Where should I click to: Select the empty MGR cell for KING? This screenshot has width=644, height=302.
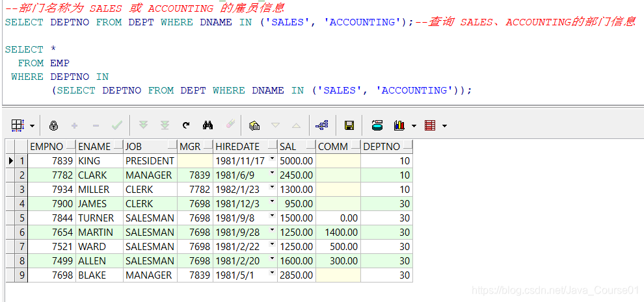(x=196, y=161)
